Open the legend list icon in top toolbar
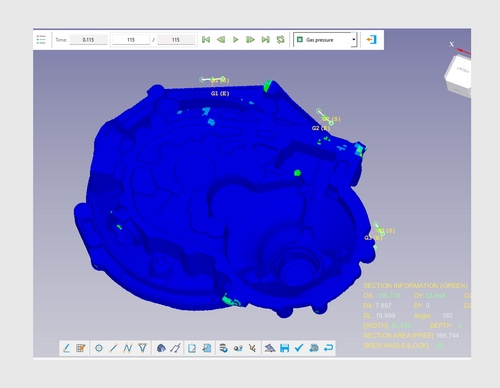 [41, 39]
